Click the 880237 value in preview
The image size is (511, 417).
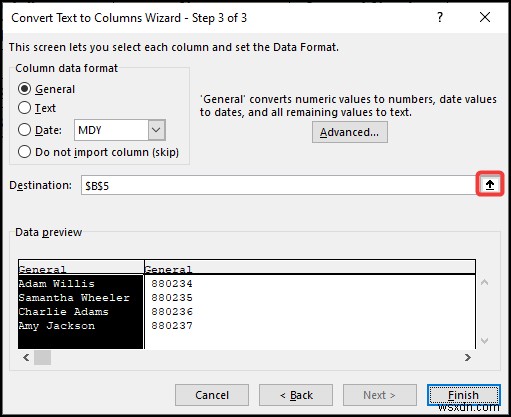(172, 325)
